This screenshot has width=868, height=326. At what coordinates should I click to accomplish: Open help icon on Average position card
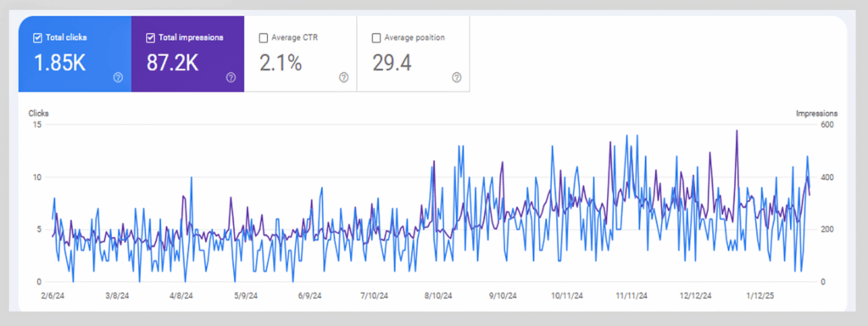tap(457, 77)
